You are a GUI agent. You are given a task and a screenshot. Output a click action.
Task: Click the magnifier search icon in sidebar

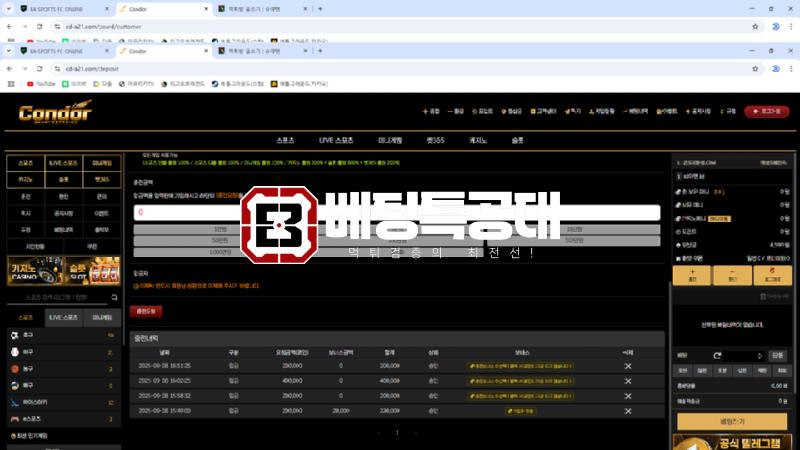click(114, 297)
